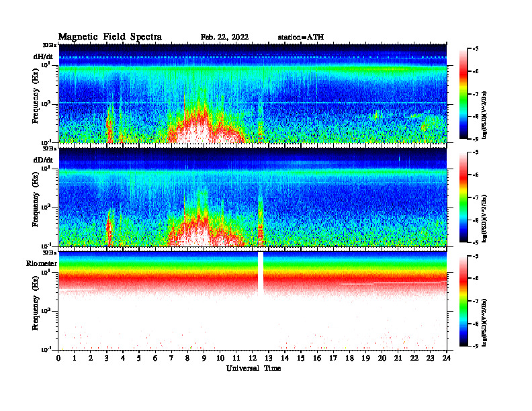532x411 pixels.
Task: Click hour label "22" on time axis
Action: pyautogui.click(x=414, y=358)
